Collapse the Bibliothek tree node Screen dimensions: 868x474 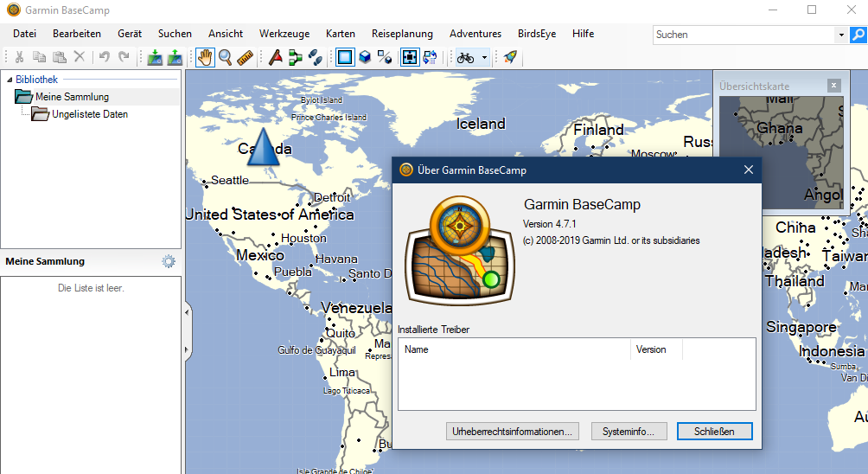point(10,80)
